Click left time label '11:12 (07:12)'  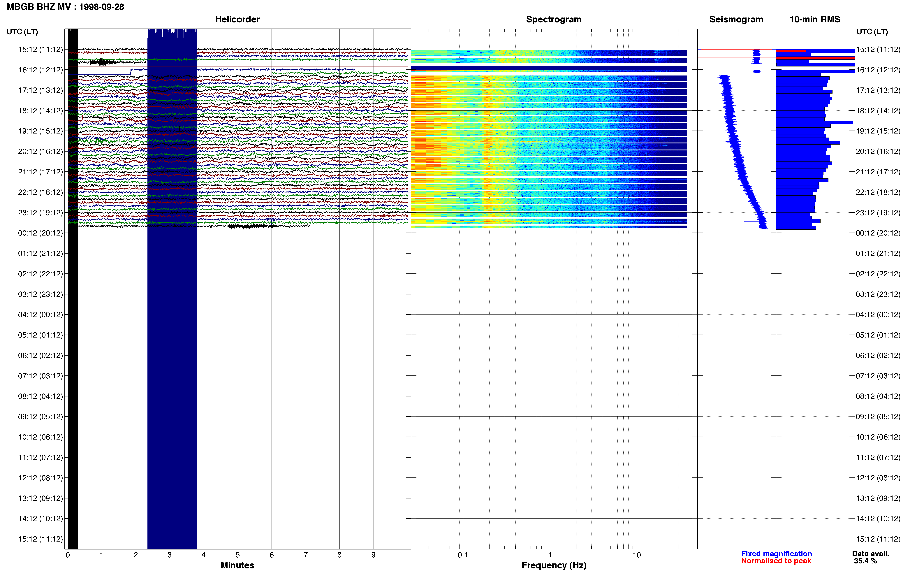click(41, 458)
